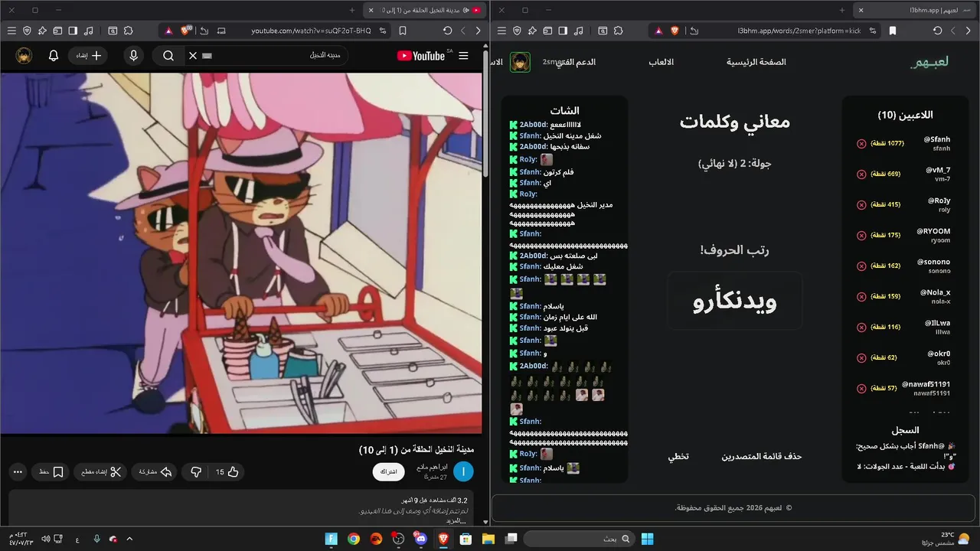Remove player RoIy with X icon
Viewport: 980px width, 551px height.
861,204
